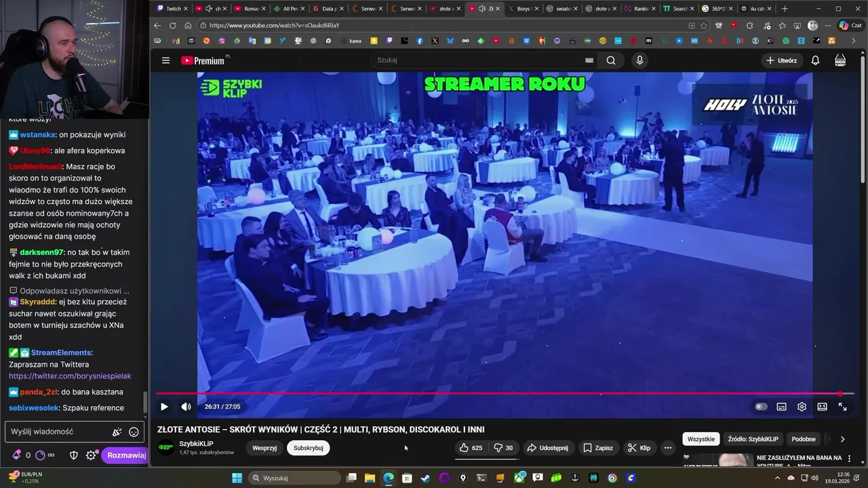Open the SzybkiKLiP channel avatar
The width and height of the screenshot is (868, 488).
tap(165, 447)
